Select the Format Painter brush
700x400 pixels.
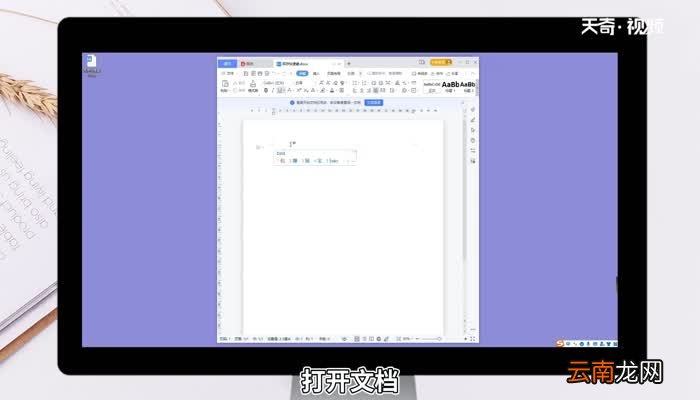point(253,83)
